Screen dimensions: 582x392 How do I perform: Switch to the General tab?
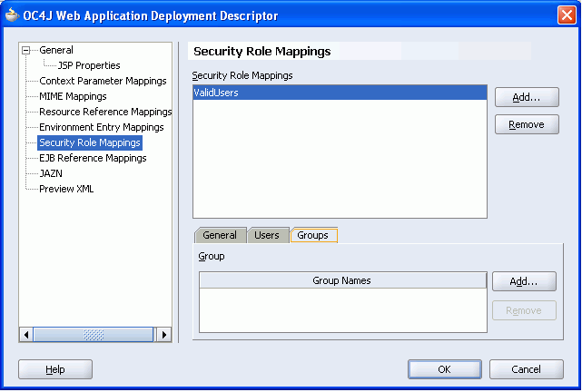point(220,236)
